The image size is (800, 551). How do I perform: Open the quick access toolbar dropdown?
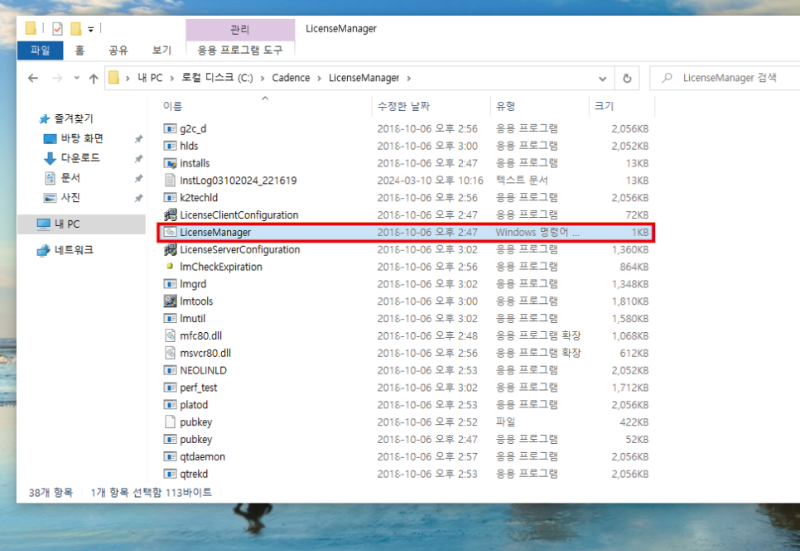click(x=91, y=29)
